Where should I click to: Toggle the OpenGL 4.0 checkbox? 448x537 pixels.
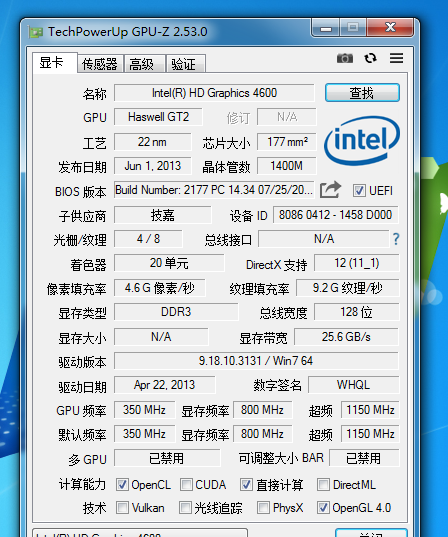tap(323, 508)
